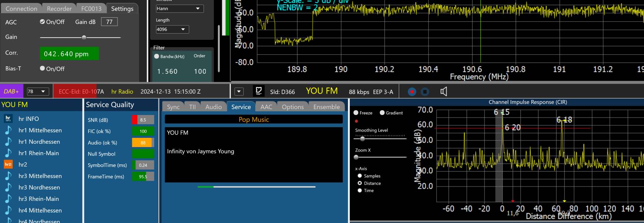Open the 7B channel selector dropdown

click(x=38, y=91)
